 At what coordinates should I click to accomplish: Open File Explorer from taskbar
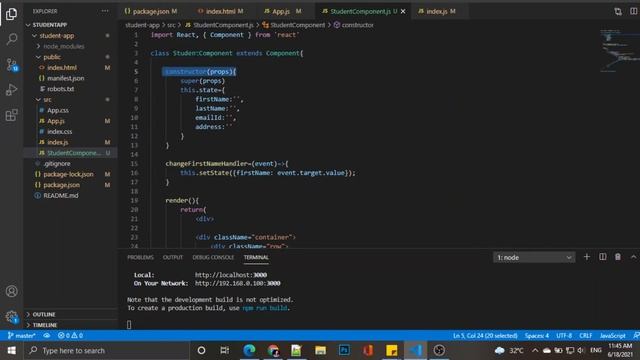320,350
